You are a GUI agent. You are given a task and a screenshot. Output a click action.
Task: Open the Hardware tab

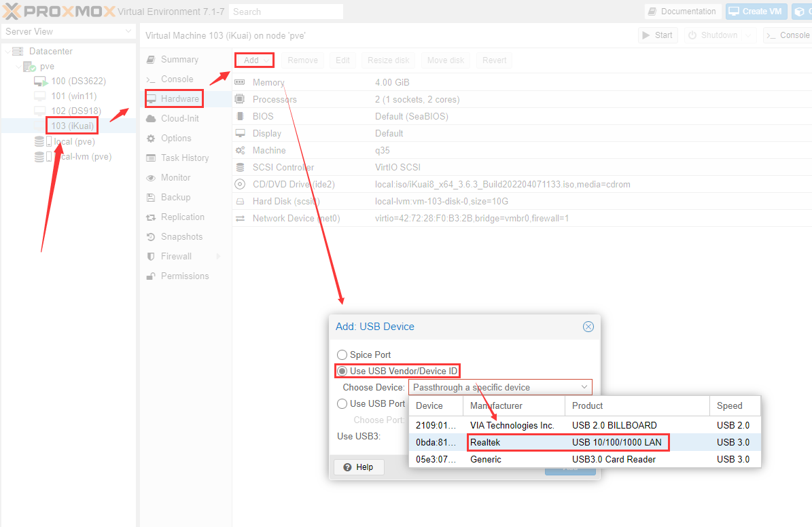(186, 99)
